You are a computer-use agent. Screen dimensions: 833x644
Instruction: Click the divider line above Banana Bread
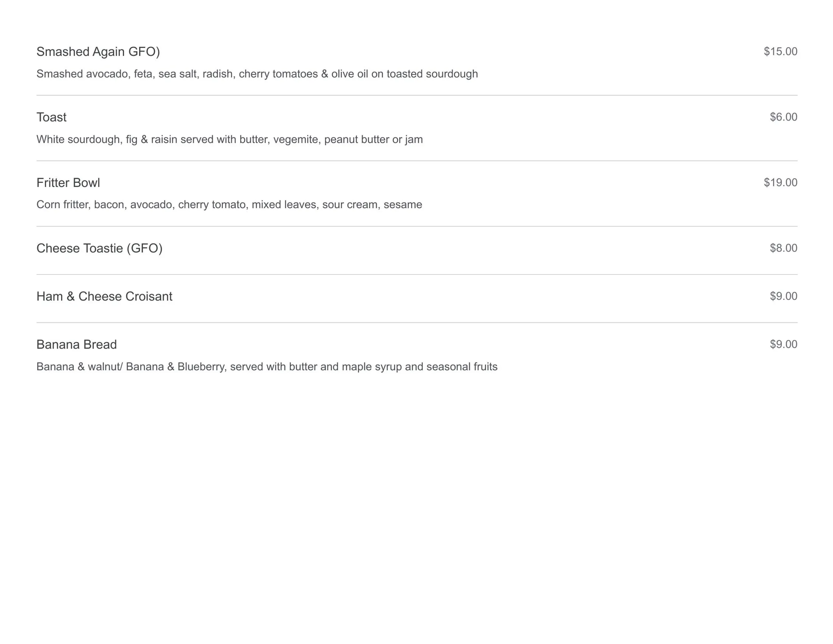click(417, 322)
